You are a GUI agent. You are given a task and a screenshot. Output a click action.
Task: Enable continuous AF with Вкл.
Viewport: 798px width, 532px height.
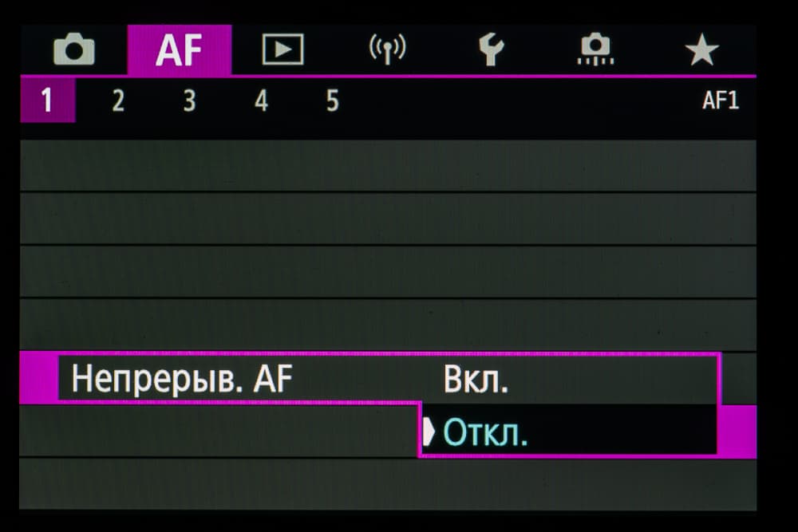[x=476, y=380]
